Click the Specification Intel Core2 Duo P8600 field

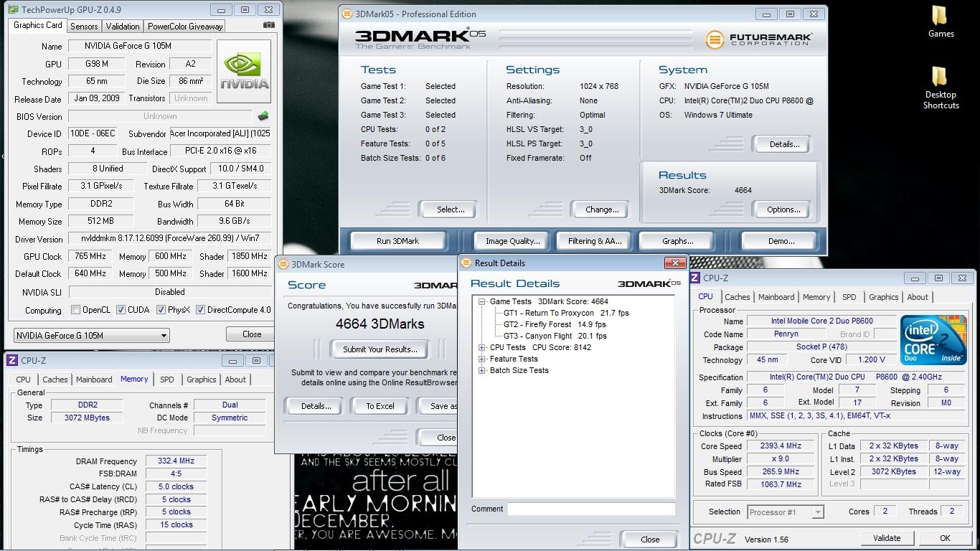[857, 377]
